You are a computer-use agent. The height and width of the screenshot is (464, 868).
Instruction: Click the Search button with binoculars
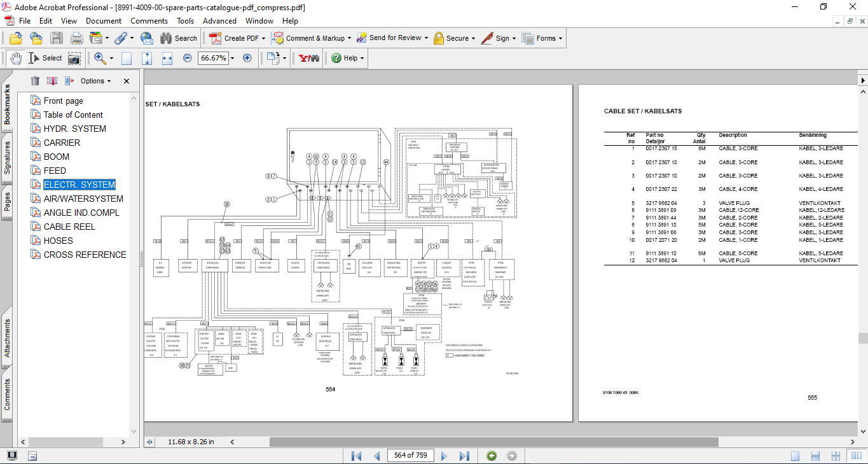[x=179, y=38]
